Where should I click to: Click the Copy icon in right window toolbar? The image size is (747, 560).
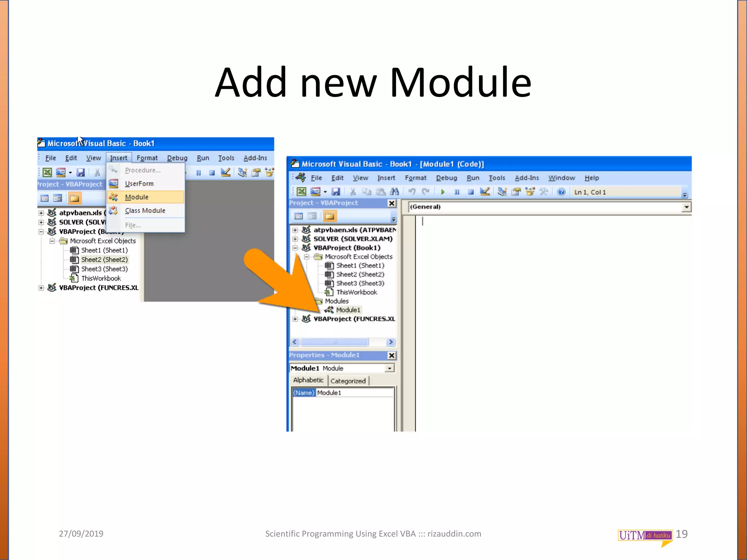click(367, 192)
